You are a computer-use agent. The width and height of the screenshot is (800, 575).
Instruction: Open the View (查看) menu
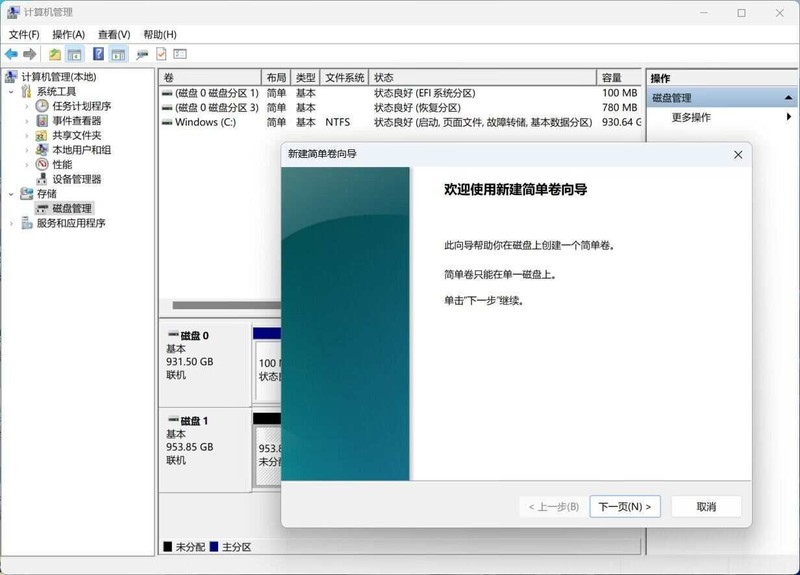(x=114, y=34)
